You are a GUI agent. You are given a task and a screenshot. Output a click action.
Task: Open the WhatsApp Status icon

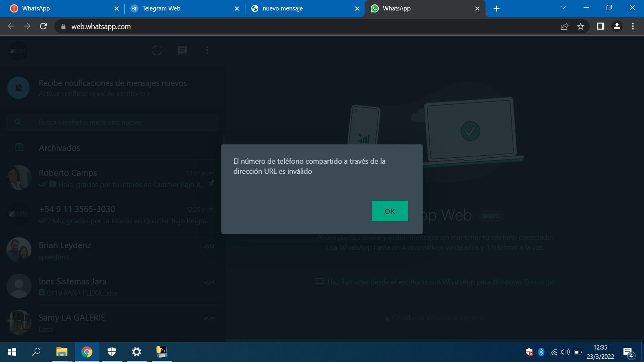pyautogui.click(x=157, y=50)
